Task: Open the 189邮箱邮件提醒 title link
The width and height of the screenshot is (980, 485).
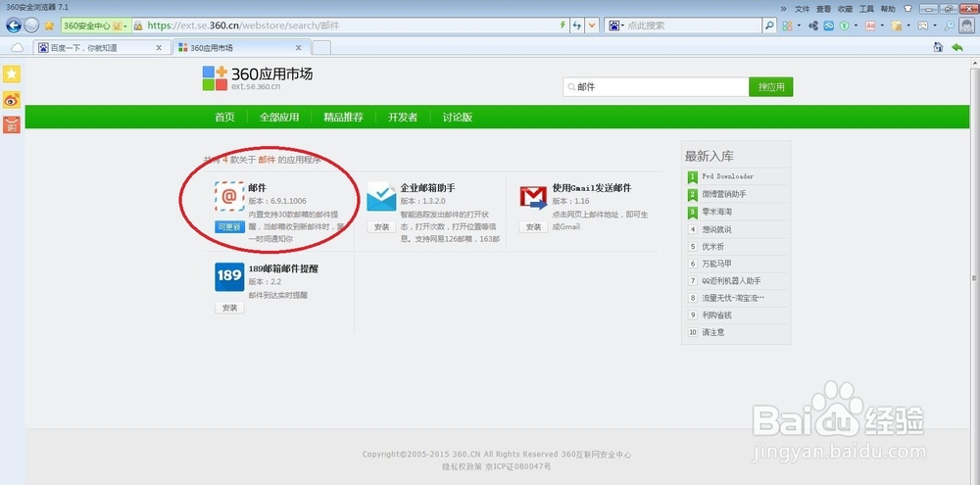Action: pyautogui.click(x=283, y=268)
